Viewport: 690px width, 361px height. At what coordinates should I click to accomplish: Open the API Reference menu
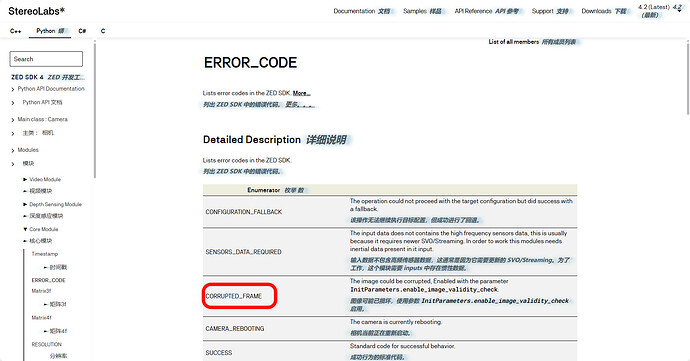(x=473, y=11)
